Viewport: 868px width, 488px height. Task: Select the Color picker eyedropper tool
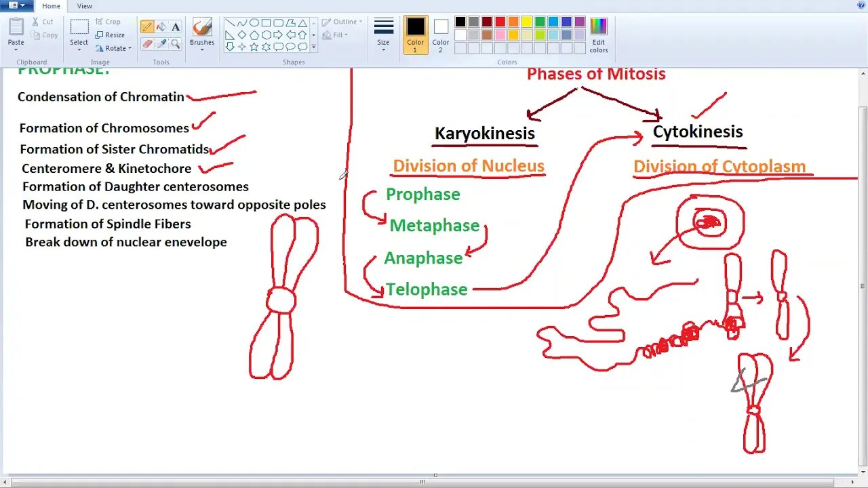pyautogui.click(x=161, y=44)
